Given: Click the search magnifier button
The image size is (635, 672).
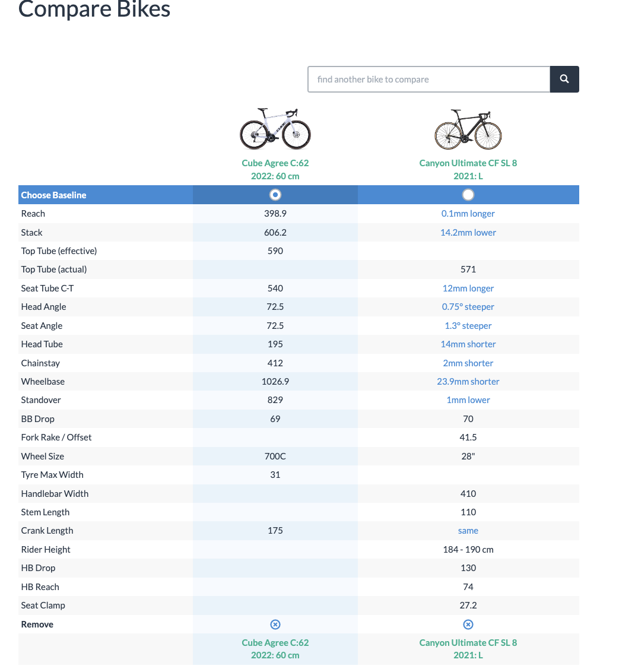Looking at the screenshot, I should coord(564,79).
